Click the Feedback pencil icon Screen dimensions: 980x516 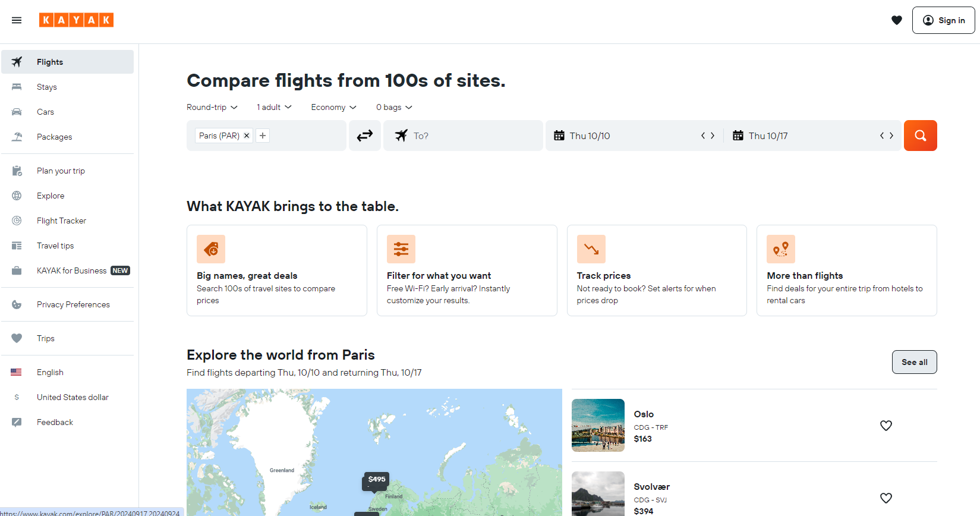[17, 422]
